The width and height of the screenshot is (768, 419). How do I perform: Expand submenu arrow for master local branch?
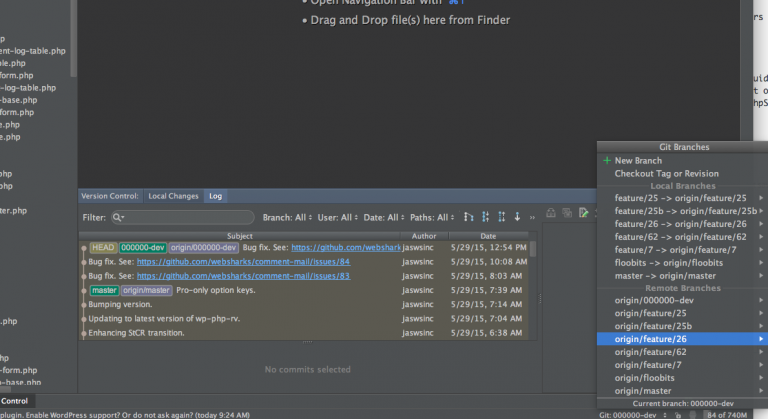(761, 276)
